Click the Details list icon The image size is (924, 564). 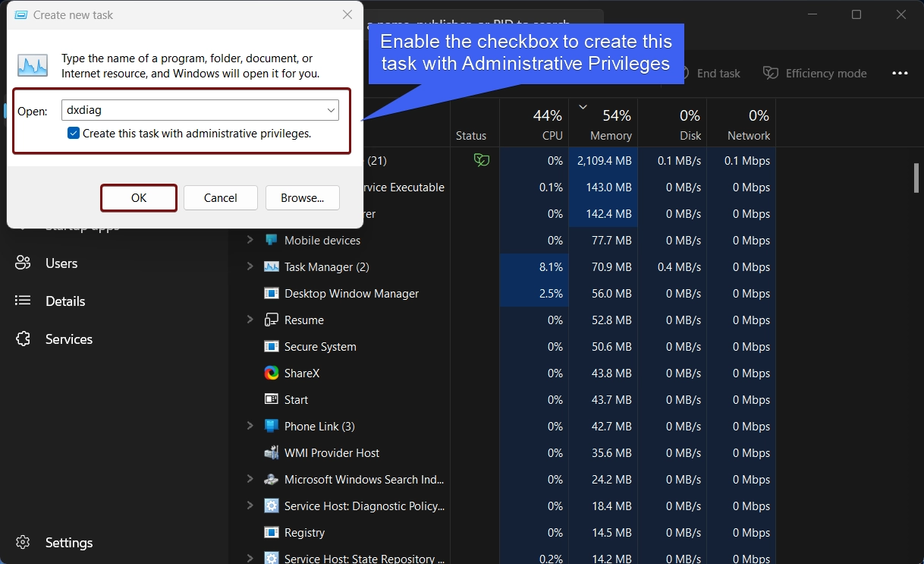pyautogui.click(x=23, y=301)
